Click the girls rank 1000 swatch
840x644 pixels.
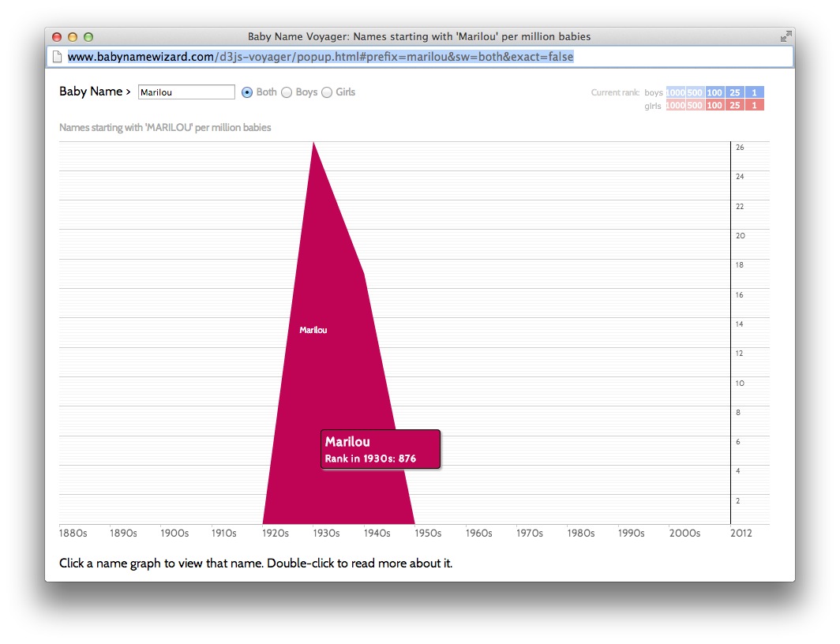(x=676, y=105)
